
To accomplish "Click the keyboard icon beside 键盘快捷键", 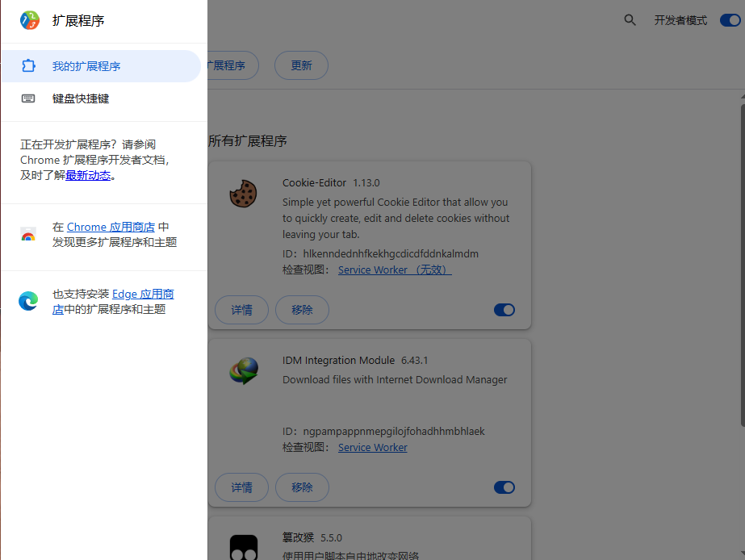I will pyautogui.click(x=28, y=98).
